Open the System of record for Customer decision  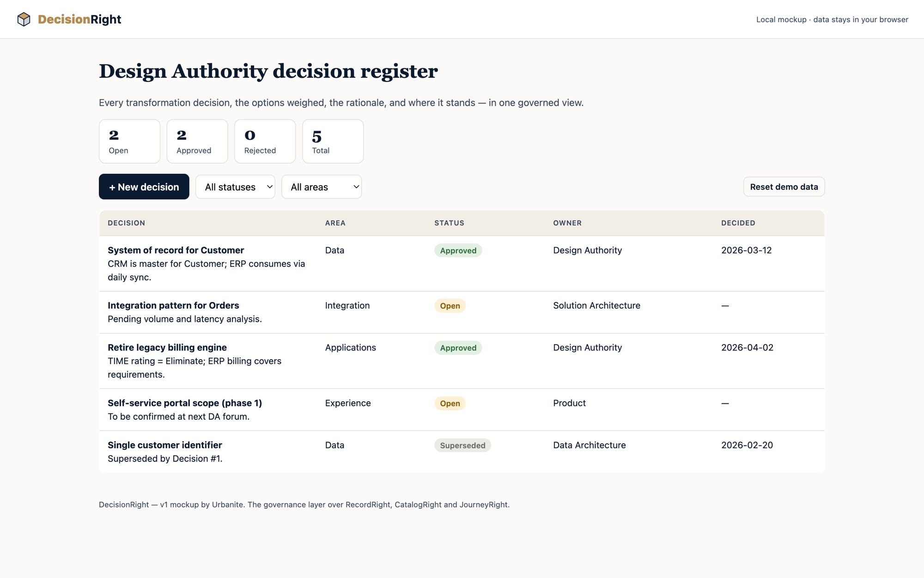point(176,250)
